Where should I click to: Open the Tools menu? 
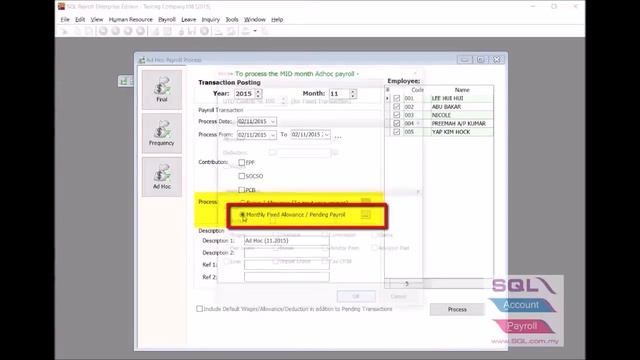pos(232,19)
